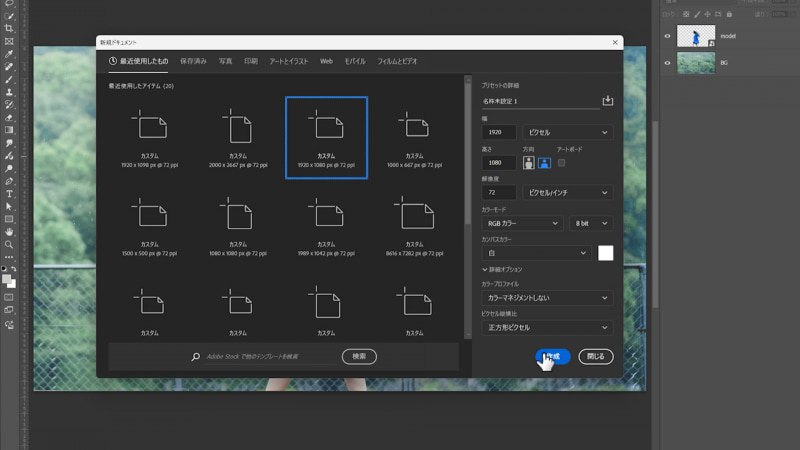The height and width of the screenshot is (450, 800).
Task: Switch to the 写真 tab
Action: pos(225,61)
